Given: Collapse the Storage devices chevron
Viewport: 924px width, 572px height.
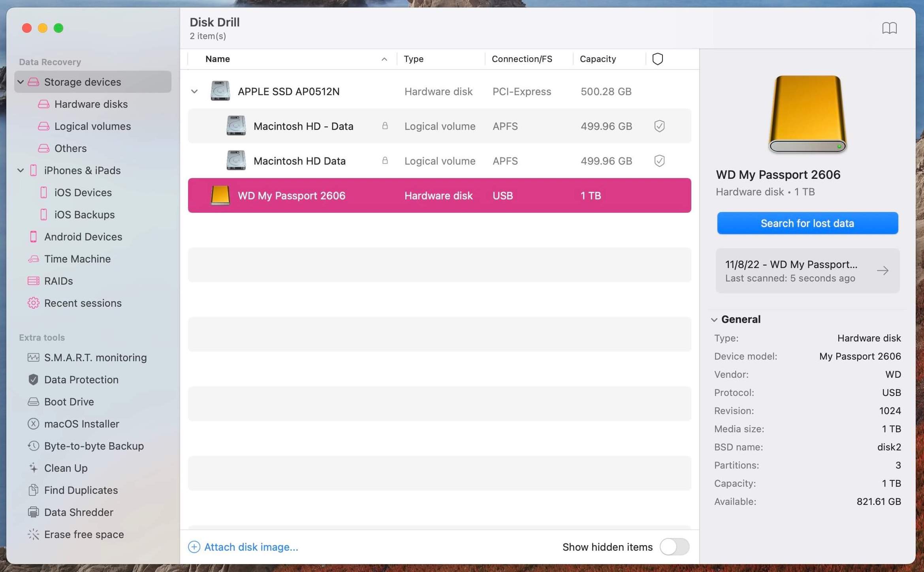Looking at the screenshot, I should coord(21,82).
